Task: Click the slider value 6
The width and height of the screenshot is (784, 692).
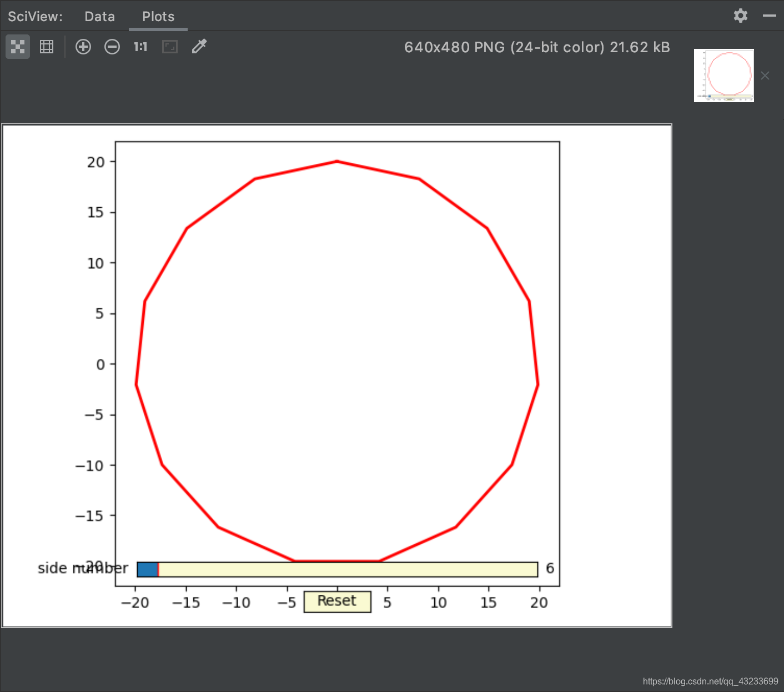Action: click(550, 568)
